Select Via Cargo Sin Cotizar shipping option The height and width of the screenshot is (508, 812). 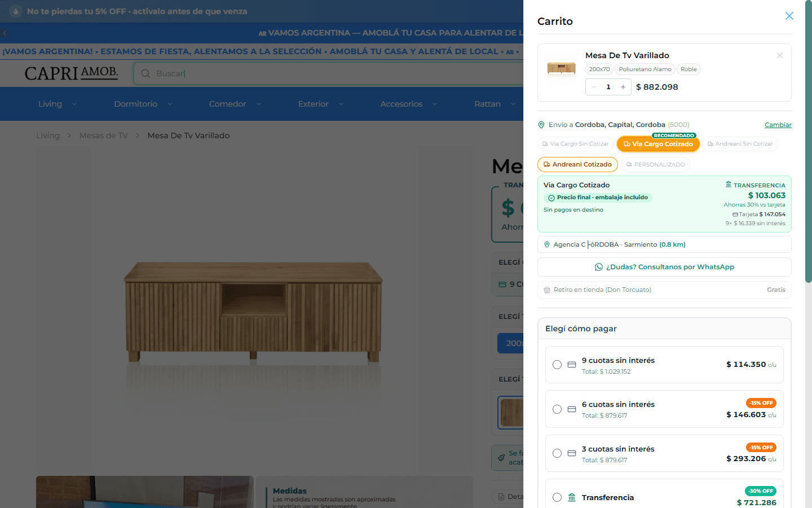pos(576,144)
